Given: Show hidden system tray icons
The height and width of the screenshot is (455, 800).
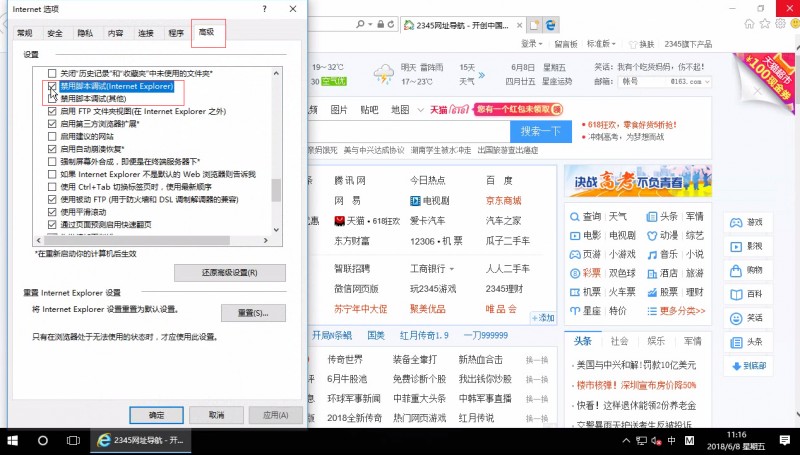Looking at the screenshot, I should (626, 441).
